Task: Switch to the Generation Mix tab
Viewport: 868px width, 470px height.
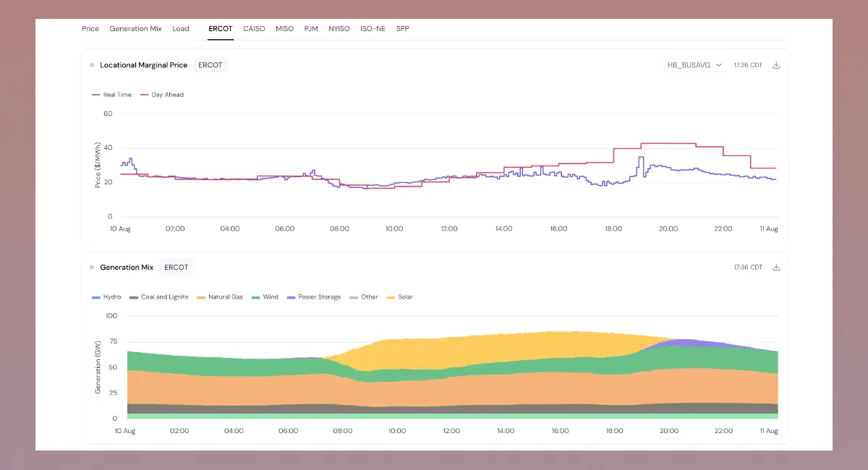Action: pyautogui.click(x=135, y=29)
